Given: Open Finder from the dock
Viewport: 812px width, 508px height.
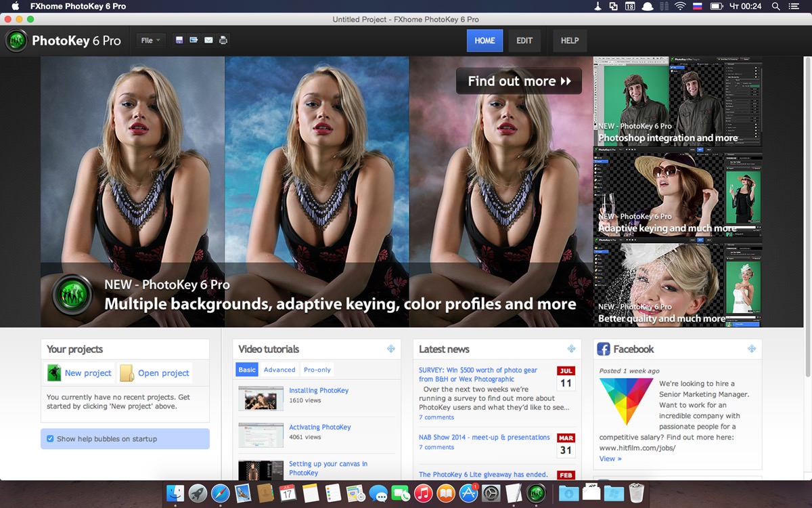Looking at the screenshot, I should point(175,493).
